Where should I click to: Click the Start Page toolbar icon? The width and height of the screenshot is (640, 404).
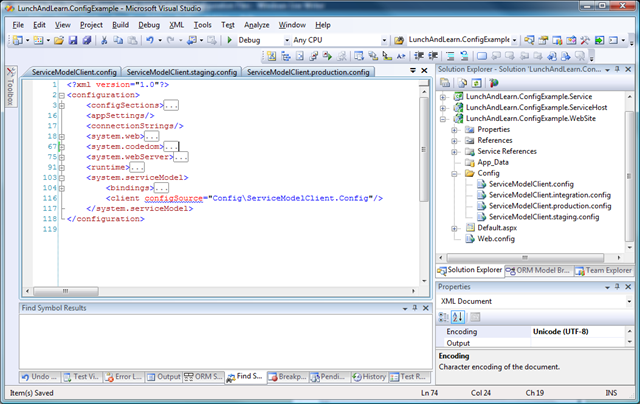599,40
